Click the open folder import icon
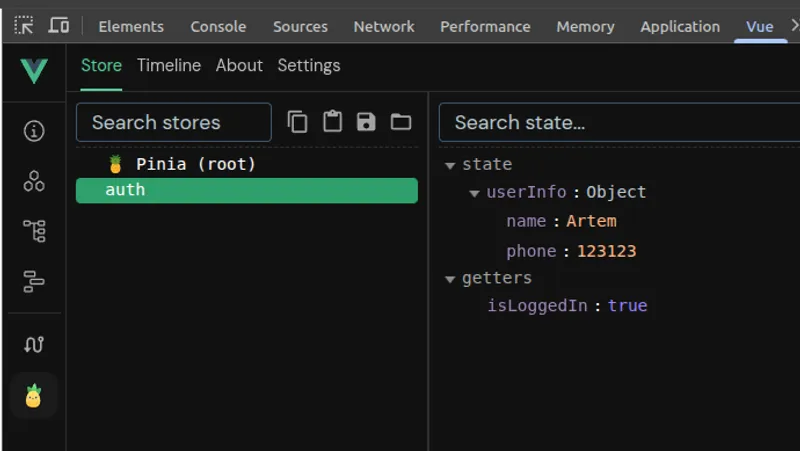800x451 pixels. click(401, 122)
